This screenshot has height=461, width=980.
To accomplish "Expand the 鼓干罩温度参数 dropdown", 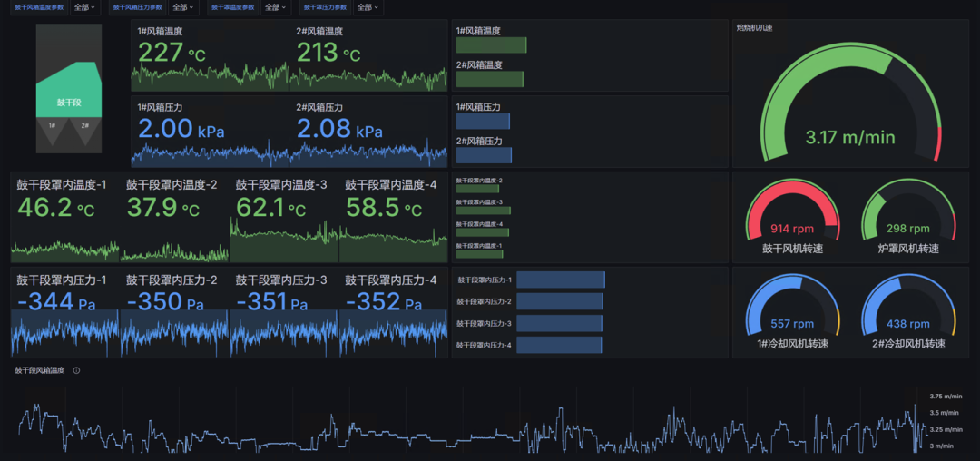I will (274, 7).
